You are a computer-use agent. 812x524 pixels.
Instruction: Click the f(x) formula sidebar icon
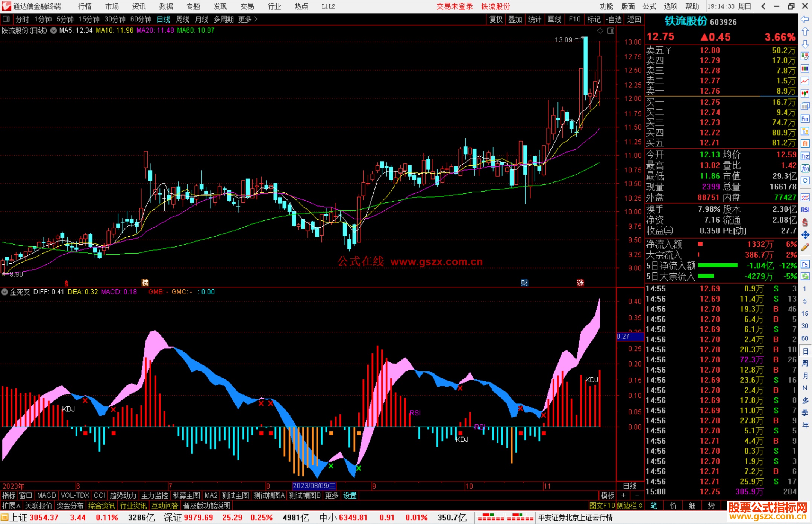pos(805,168)
